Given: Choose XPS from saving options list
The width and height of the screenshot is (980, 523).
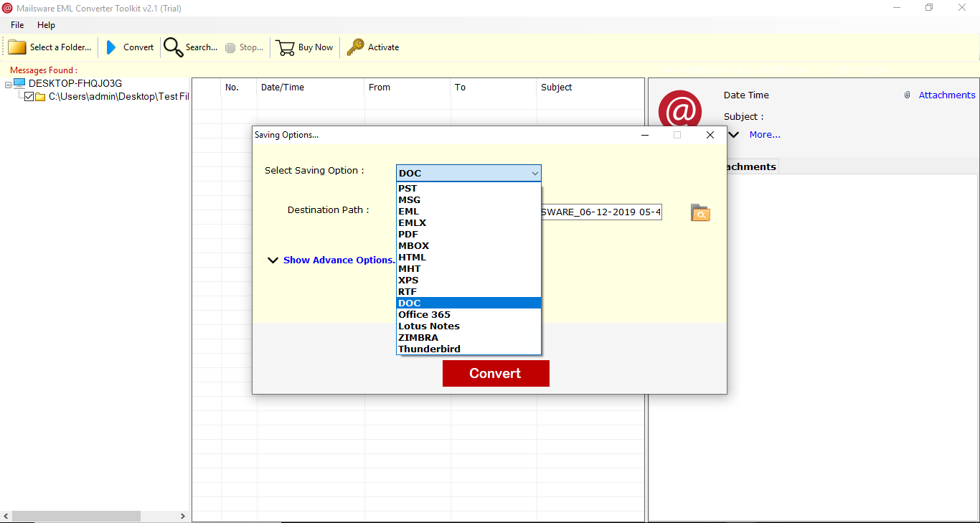Looking at the screenshot, I should click(x=468, y=281).
